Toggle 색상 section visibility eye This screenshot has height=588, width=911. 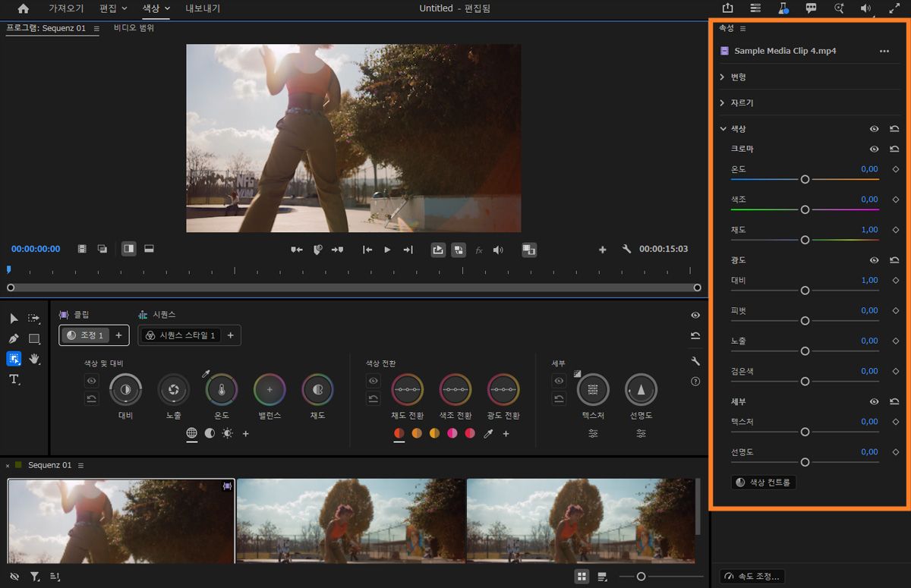874,129
